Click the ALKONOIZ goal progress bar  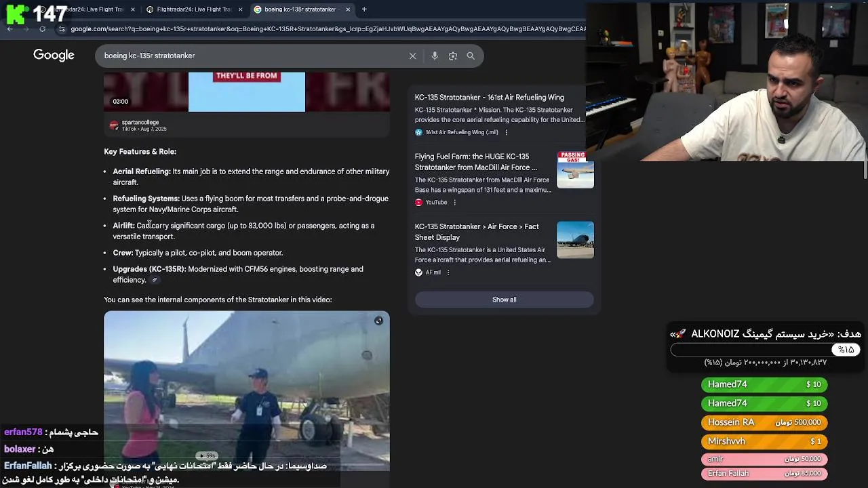(765, 350)
